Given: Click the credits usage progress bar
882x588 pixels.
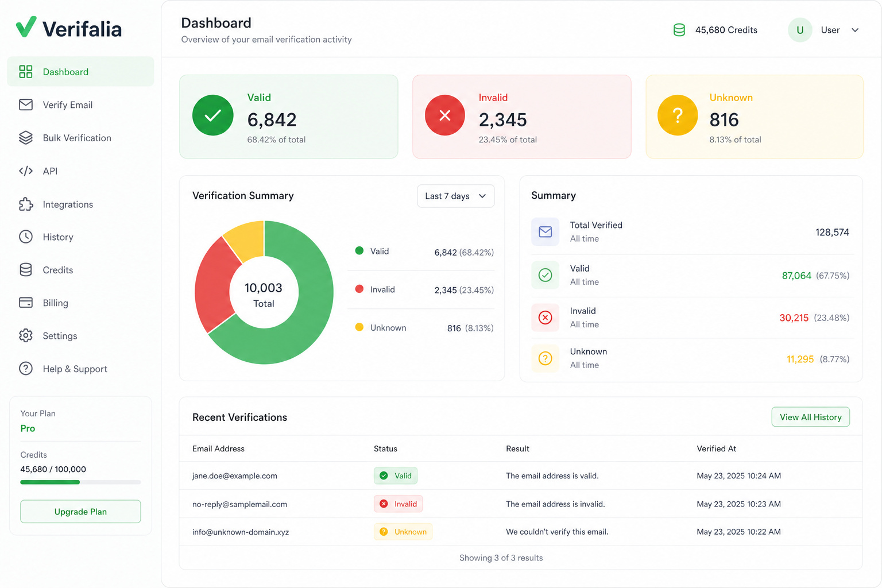Looking at the screenshot, I should tap(80, 482).
